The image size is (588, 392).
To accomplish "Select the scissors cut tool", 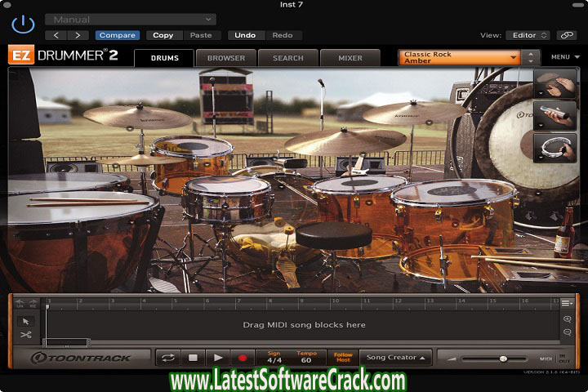I will coord(25,335).
